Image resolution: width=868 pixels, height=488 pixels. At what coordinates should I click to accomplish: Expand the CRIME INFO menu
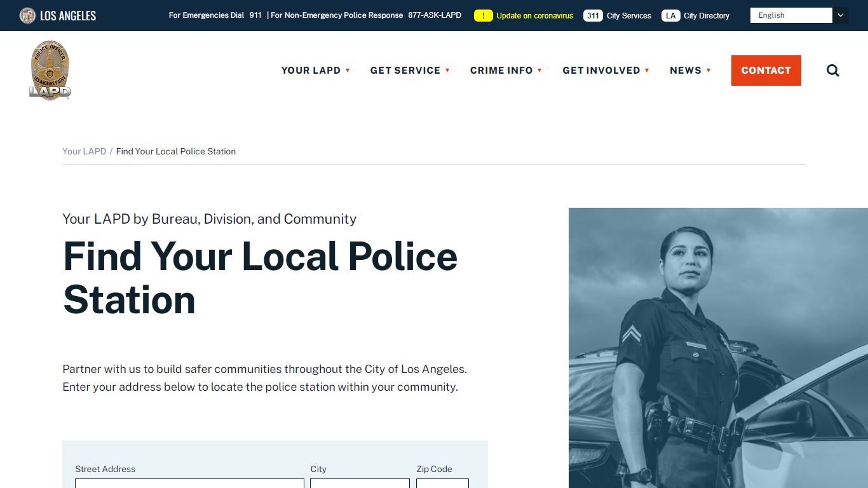pos(506,71)
